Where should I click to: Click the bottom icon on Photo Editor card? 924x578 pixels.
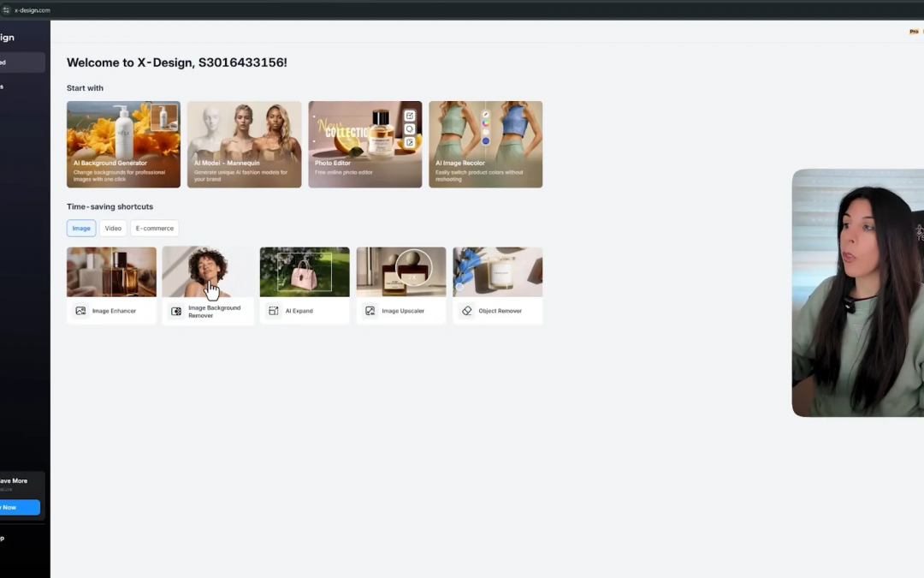coord(410,143)
